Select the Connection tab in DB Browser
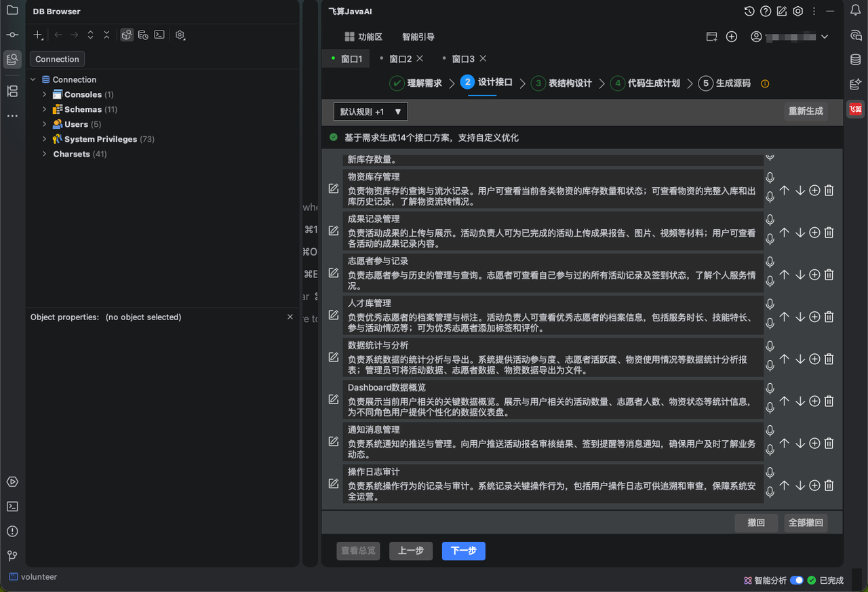 pyautogui.click(x=57, y=59)
